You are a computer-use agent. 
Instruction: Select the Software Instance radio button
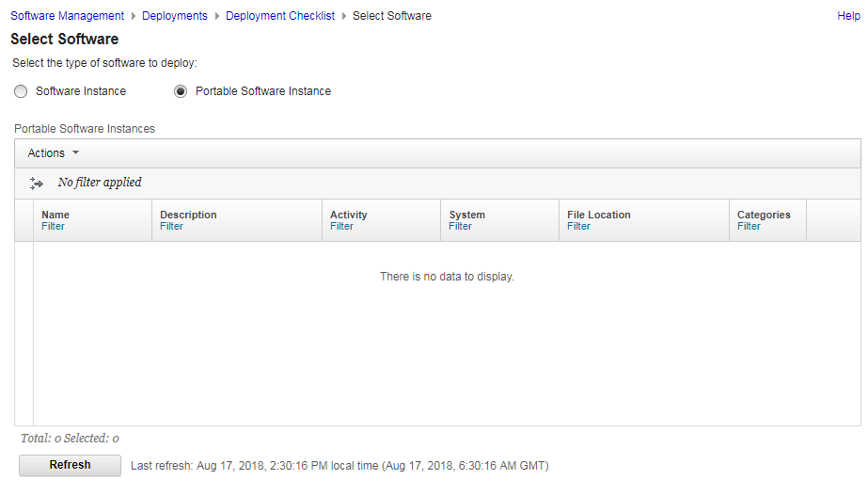[x=21, y=91]
